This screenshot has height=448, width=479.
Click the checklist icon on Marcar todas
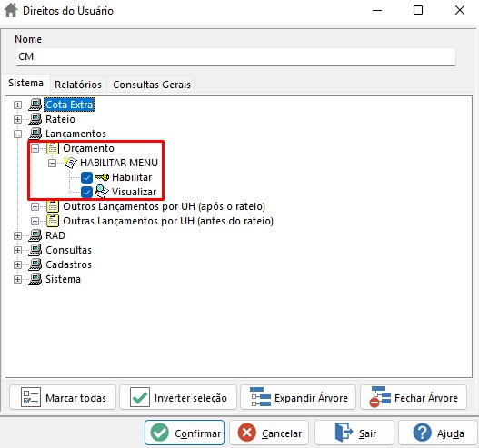click(x=31, y=397)
